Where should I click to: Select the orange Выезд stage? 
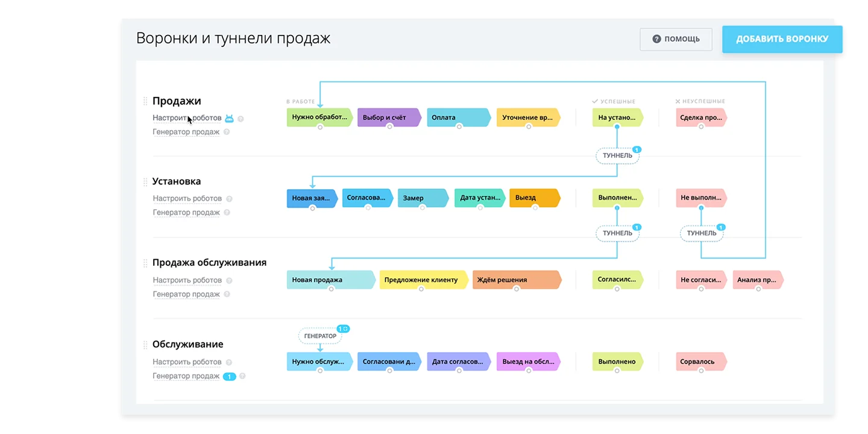pyautogui.click(x=535, y=198)
